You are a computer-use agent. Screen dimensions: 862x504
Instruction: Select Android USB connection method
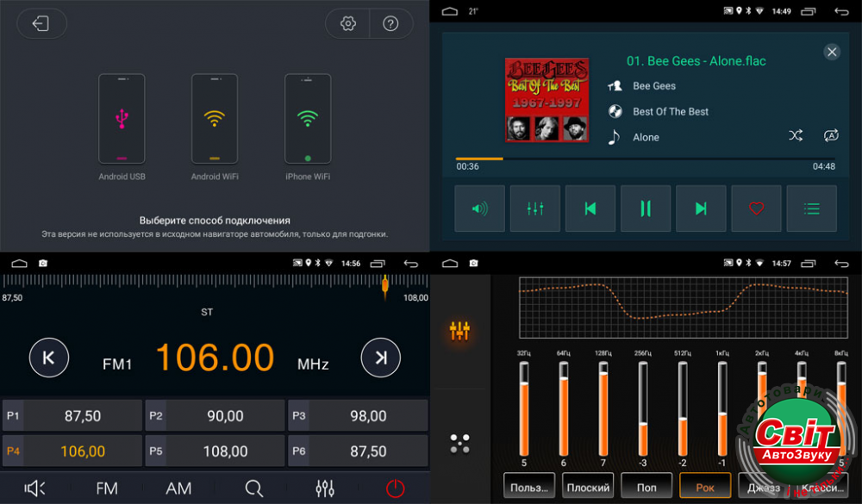[122, 120]
